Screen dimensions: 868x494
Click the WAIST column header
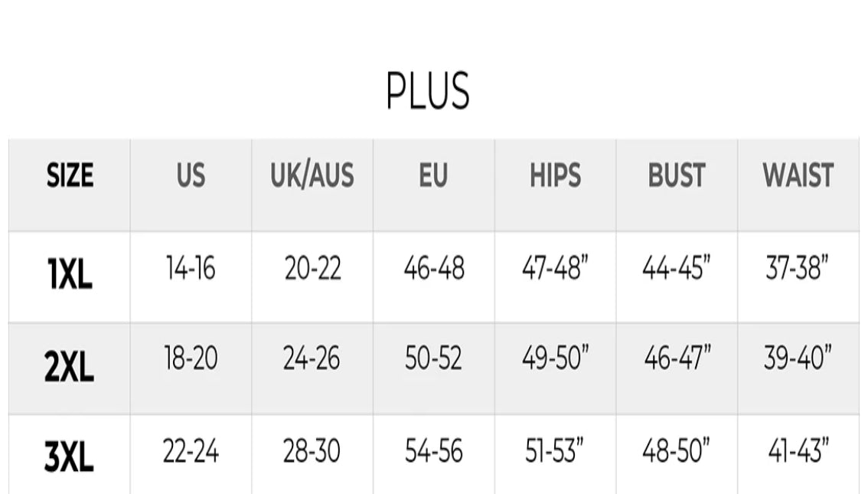point(798,176)
